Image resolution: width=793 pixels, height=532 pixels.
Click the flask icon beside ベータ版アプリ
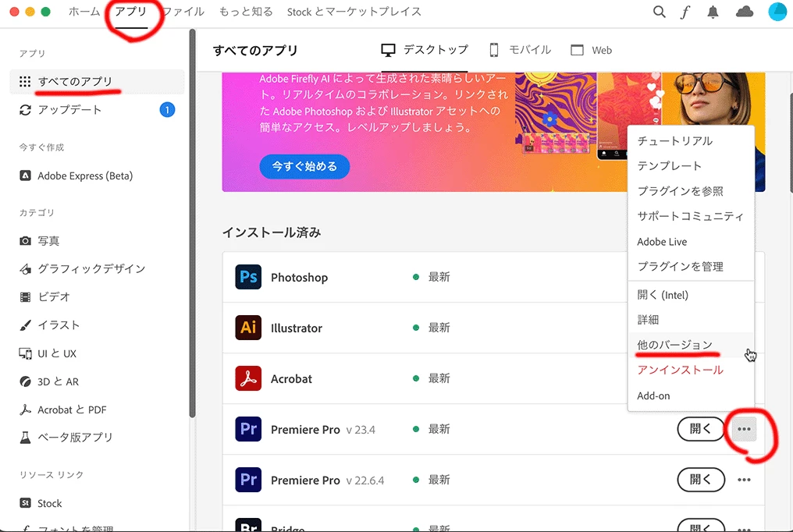(25, 437)
